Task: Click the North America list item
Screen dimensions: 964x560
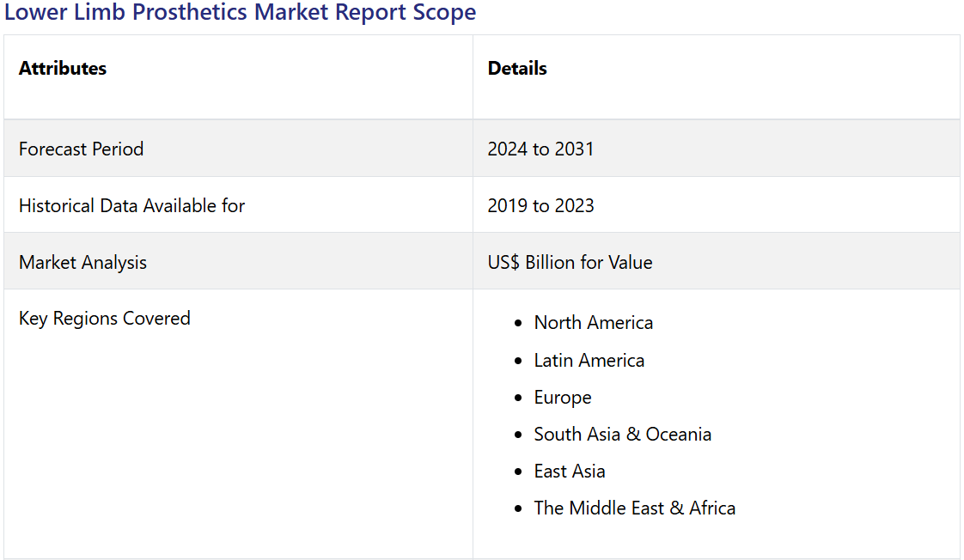Action: [594, 323]
